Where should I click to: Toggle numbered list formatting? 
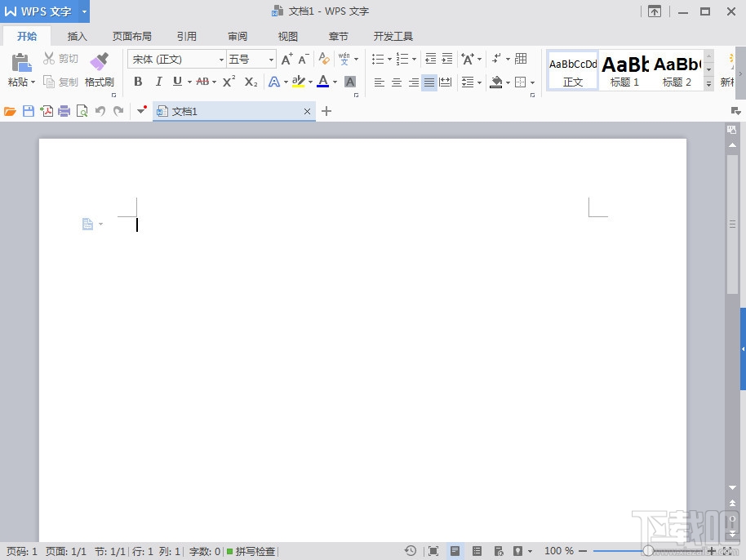coord(402,59)
